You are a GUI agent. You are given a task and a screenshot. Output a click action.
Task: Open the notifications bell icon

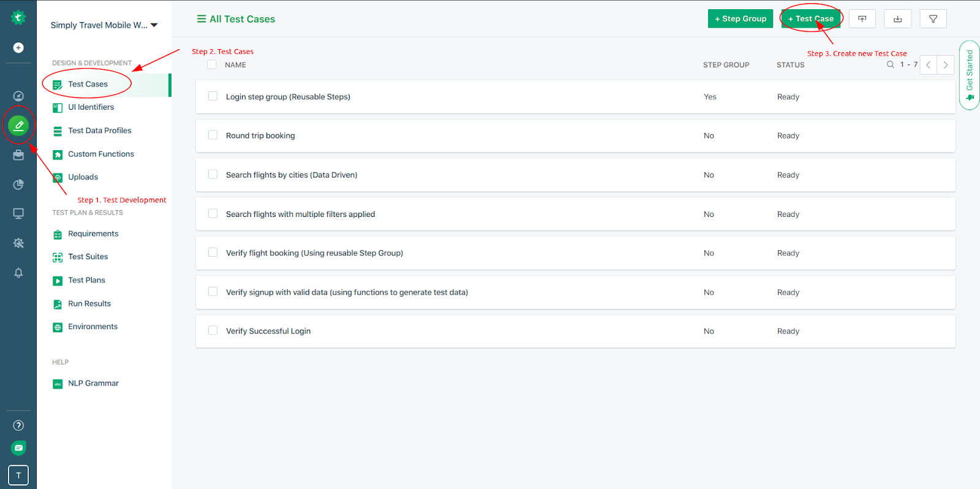[18, 273]
